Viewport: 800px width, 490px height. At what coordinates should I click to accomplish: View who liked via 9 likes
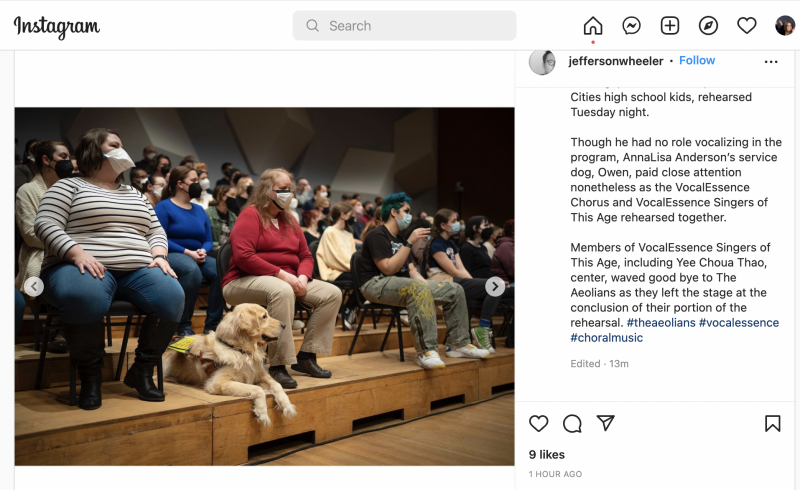[x=546, y=454]
